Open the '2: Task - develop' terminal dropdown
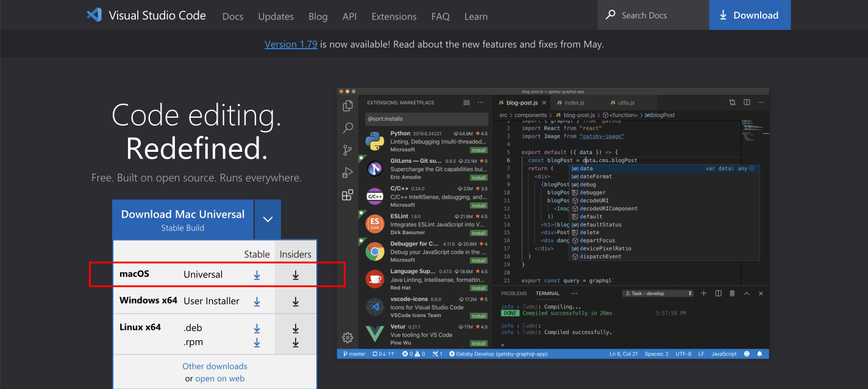 click(658, 293)
